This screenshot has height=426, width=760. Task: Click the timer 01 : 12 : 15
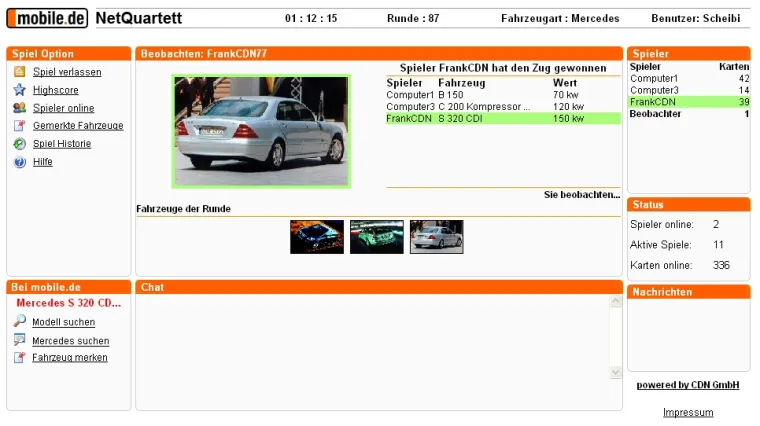coord(311,18)
